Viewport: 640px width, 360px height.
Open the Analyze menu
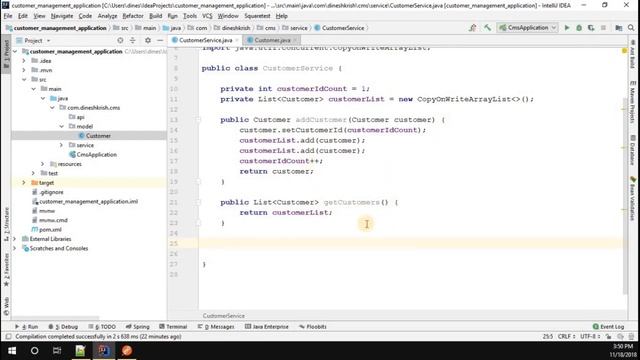(107, 16)
